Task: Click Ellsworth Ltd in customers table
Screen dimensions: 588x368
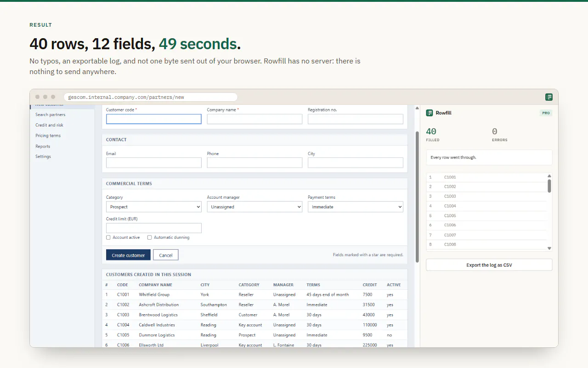Action: point(151,345)
